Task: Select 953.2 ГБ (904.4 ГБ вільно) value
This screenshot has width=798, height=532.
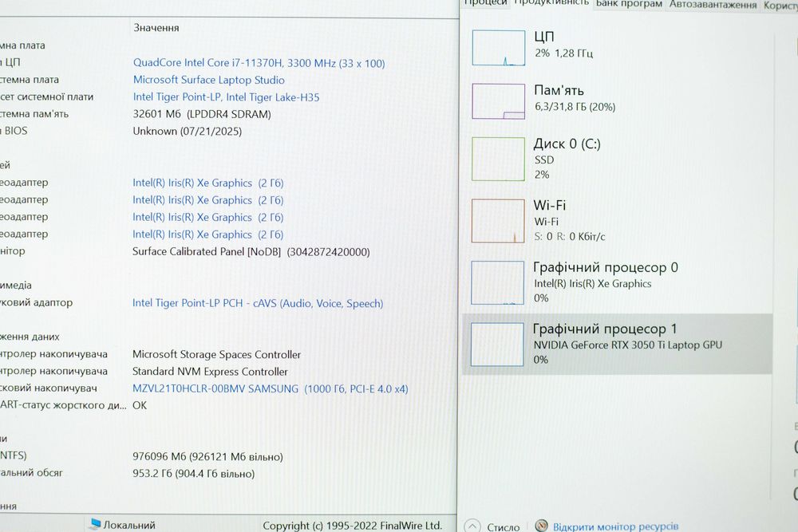Action: pyautogui.click(x=193, y=474)
